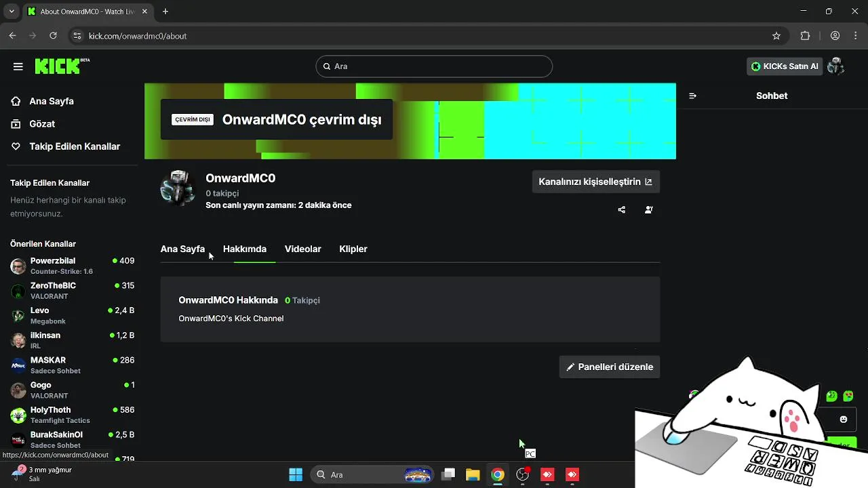Click Kanalınızı kişiselleştirin button
The image size is (868, 488).
click(595, 182)
